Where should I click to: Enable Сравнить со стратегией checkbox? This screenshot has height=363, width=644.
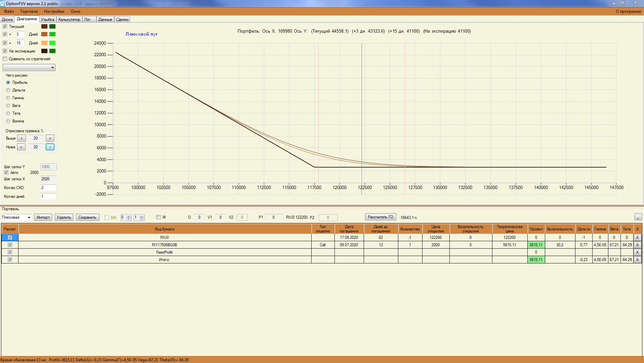click(x=5, y=59)
